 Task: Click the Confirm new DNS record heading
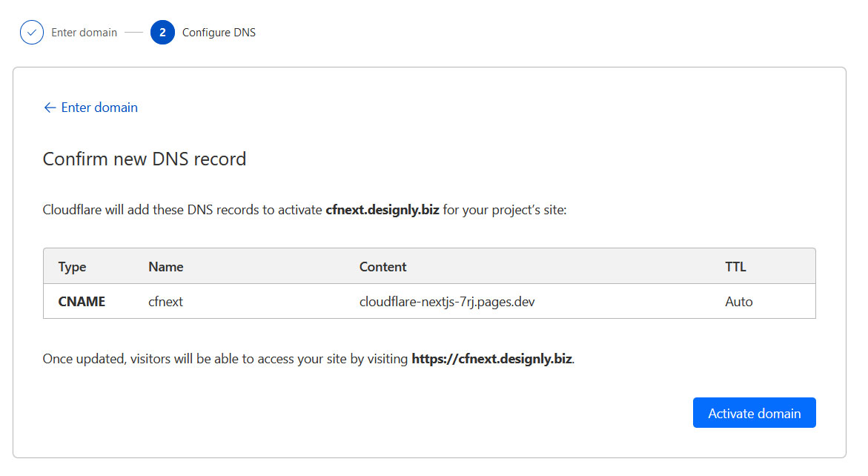tap(145, 159)
